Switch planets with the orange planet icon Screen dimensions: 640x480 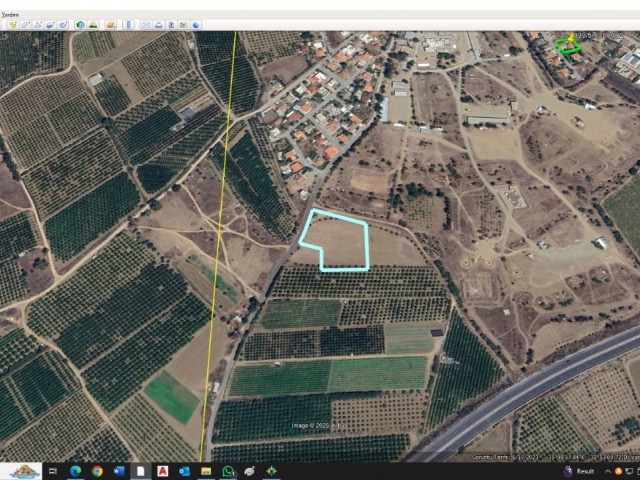[111, 25]
